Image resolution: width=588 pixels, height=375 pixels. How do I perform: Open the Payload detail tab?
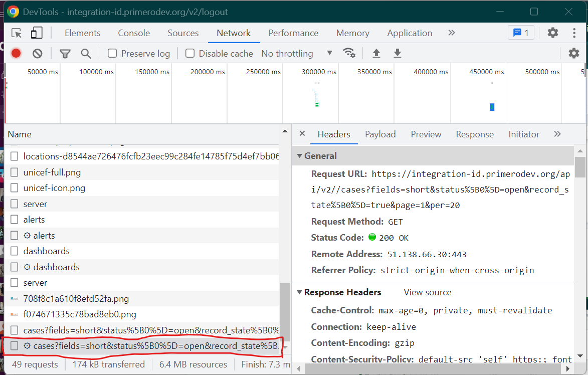380,134
